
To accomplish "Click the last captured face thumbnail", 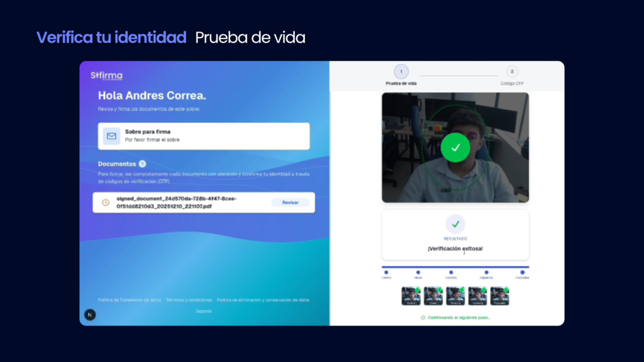I will (x=499, y=296).
